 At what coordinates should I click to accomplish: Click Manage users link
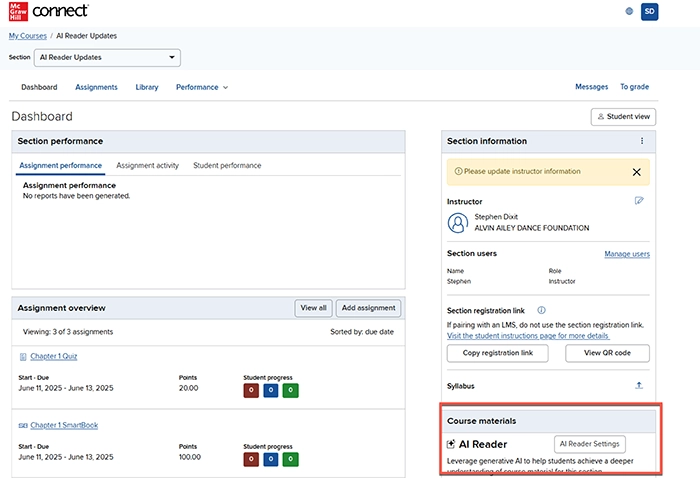[627, 254]
